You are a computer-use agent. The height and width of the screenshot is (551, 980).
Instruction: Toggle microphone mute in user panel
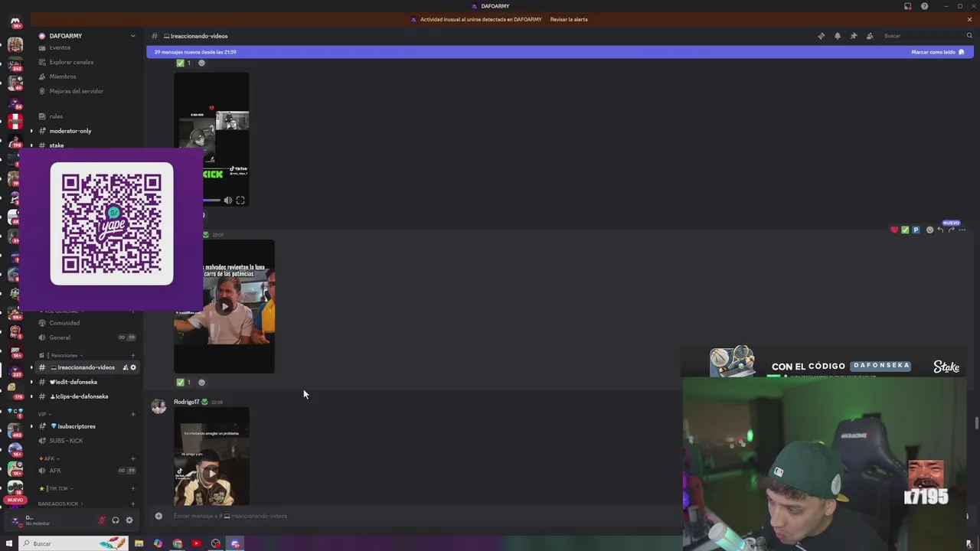tap(101, 520)
